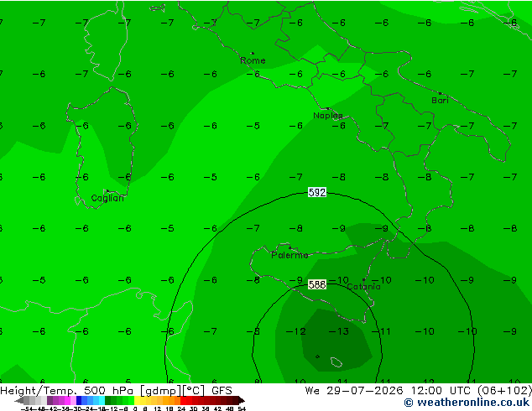Click the '29-07-2026' date text
Screen dimensions: 532x411
click(365, 391)
